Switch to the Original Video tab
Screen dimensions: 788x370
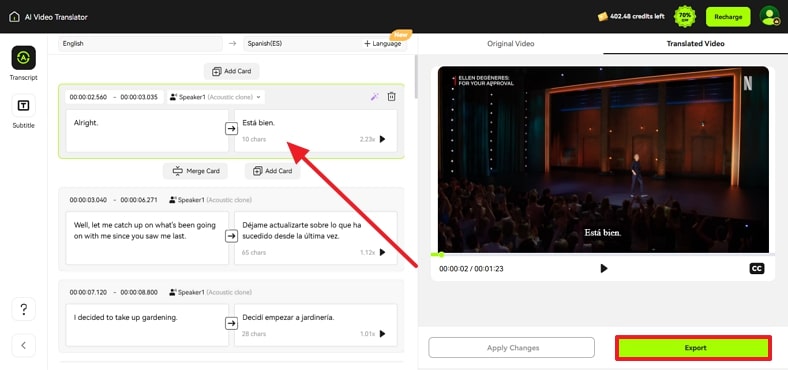pyautogui.click(x=511, y=44)
